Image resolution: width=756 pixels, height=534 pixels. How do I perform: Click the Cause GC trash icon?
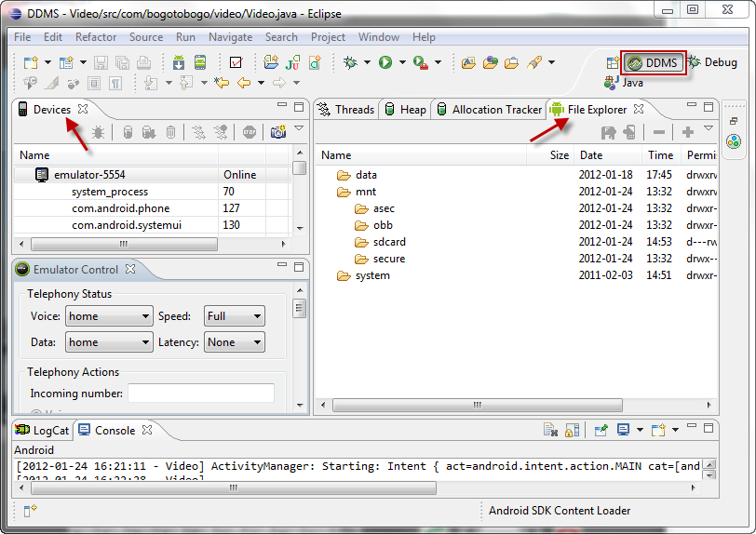(170, 132)
